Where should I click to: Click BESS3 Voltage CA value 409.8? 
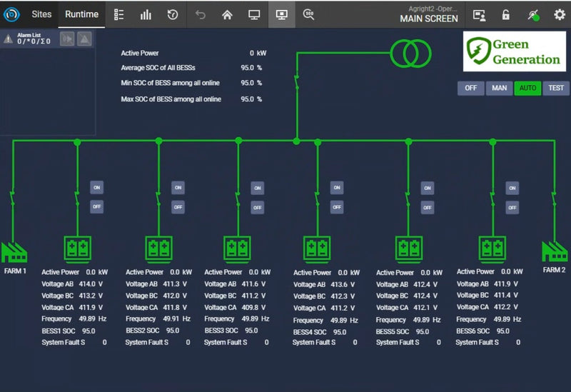(250, 308)
